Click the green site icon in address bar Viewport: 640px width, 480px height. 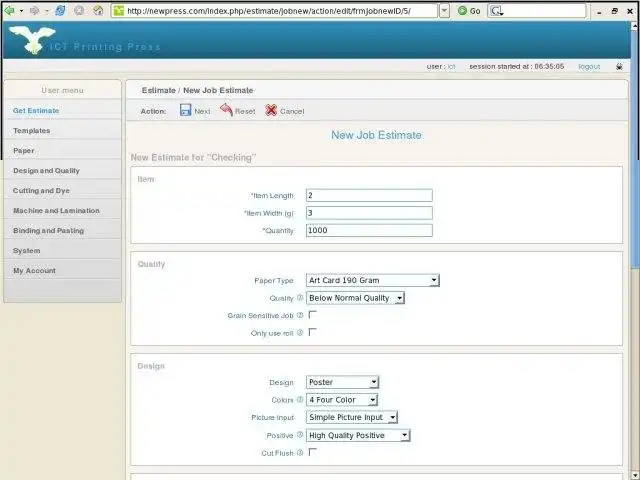click(119, 11)
